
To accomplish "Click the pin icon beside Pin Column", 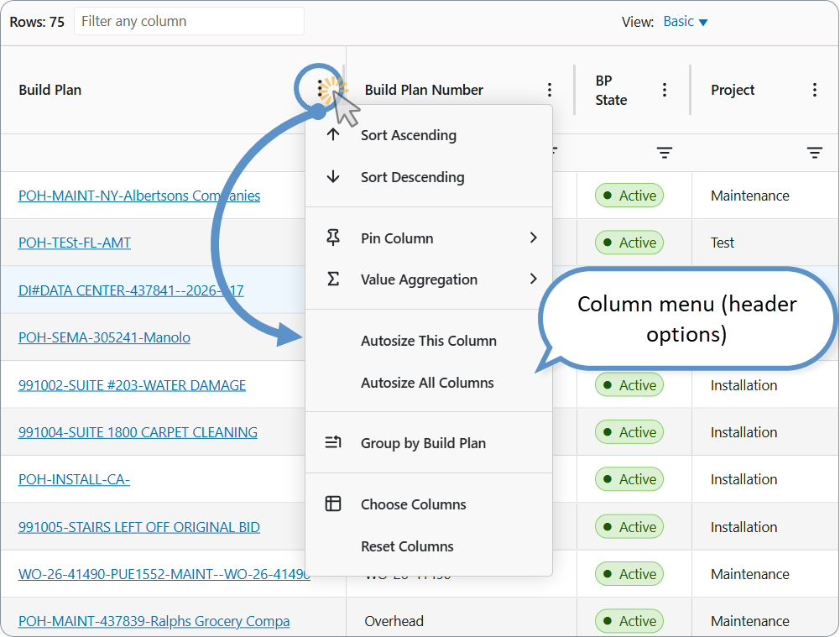I will click(333, 238).
